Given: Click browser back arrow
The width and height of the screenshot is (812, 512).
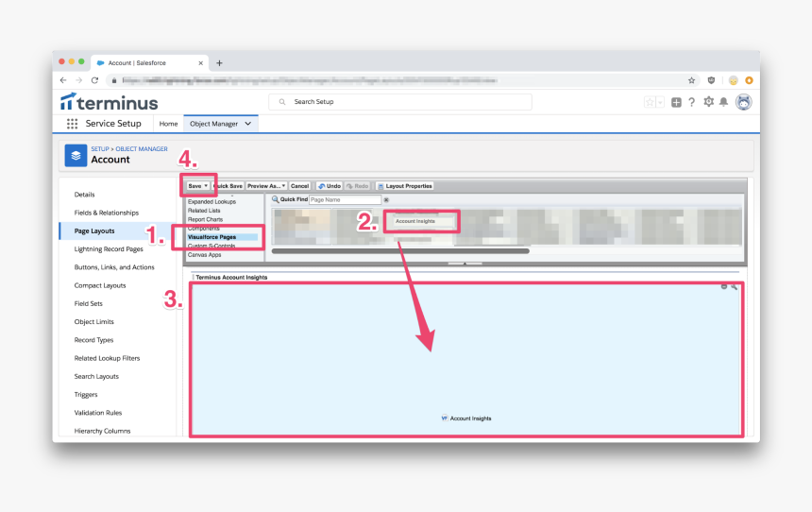Looking at the screenshot, I should point(63,80).
